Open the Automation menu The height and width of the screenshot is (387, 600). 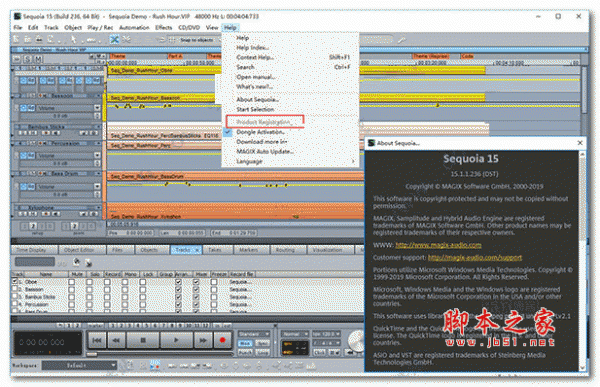point(134,28)
